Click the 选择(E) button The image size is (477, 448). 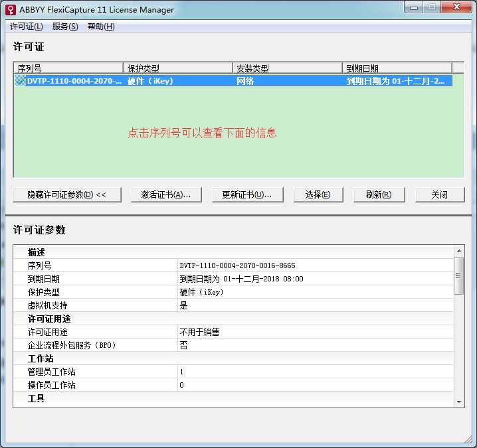click(x=318, y=194)
